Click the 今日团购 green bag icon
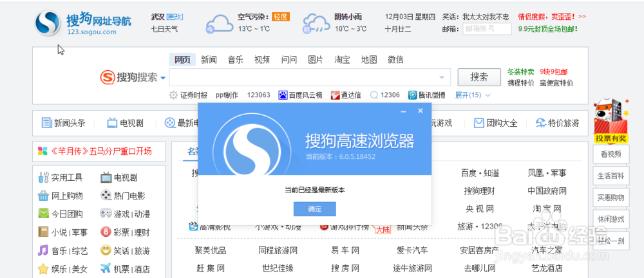 pos(43,214)
